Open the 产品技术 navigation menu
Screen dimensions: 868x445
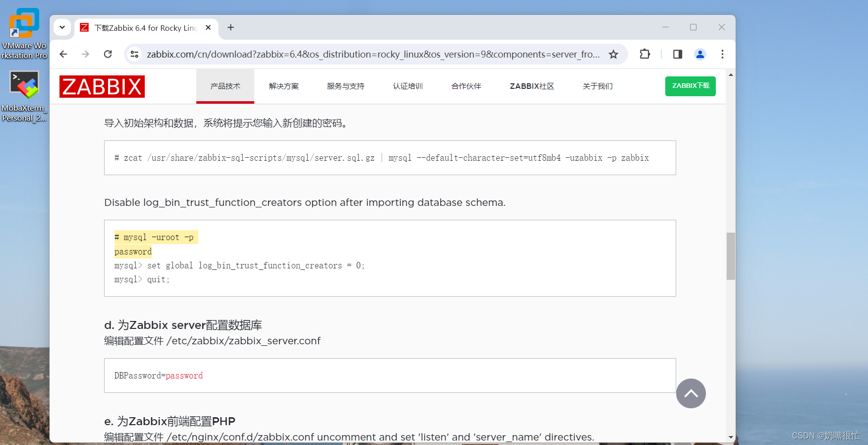point(225,86)
